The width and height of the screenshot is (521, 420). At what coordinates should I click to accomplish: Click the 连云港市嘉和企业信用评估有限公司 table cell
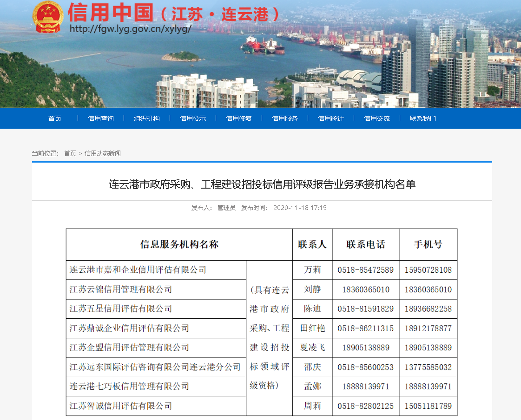click(138, 270)
